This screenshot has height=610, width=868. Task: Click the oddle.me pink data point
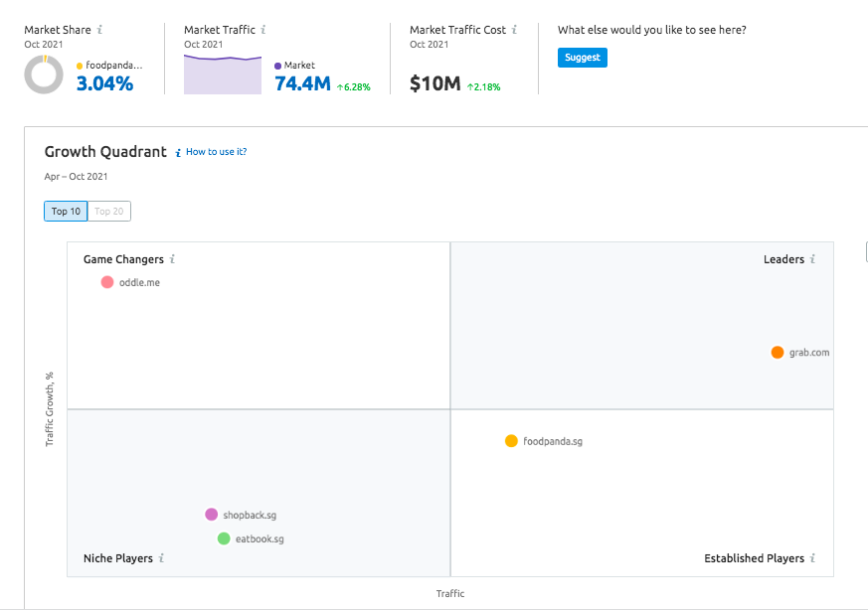click(107, 282)
